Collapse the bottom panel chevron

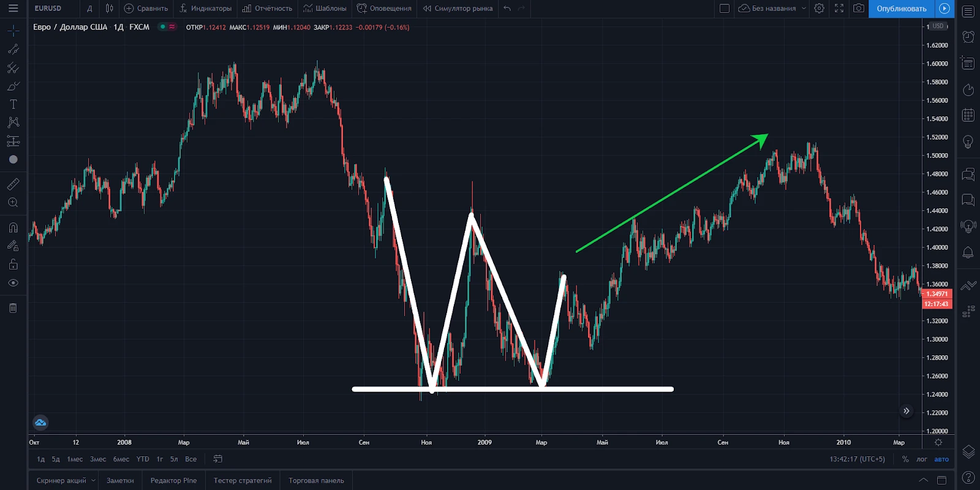923,480
